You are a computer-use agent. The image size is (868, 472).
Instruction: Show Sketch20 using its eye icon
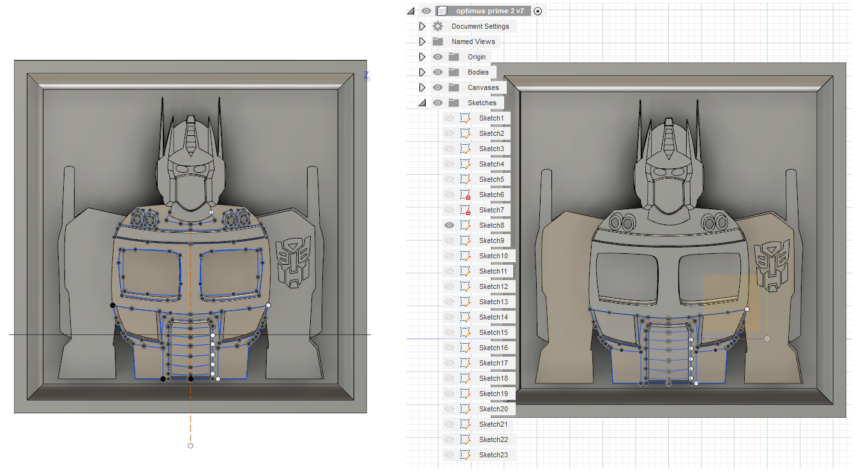pos(449,409)
